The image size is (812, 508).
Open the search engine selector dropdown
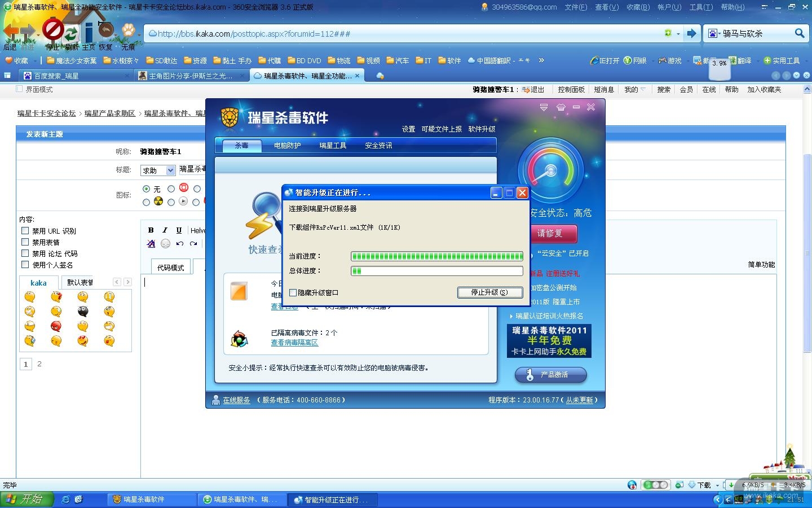pyautogui.click(x=713, y=33)
